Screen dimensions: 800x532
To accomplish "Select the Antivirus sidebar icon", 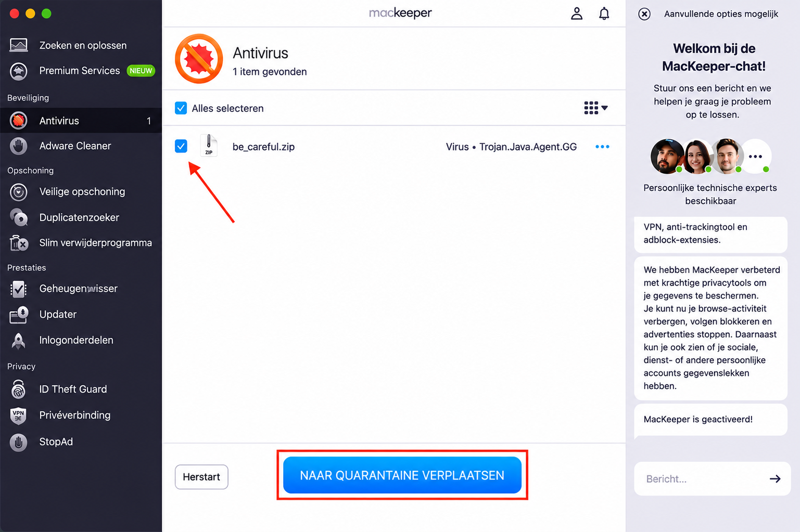I will click(x=19, y=121).
